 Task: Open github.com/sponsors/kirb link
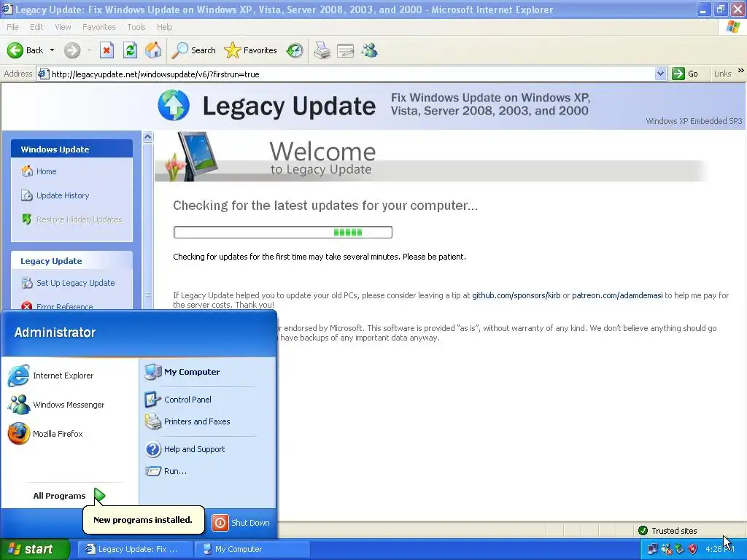pos(516,295)
